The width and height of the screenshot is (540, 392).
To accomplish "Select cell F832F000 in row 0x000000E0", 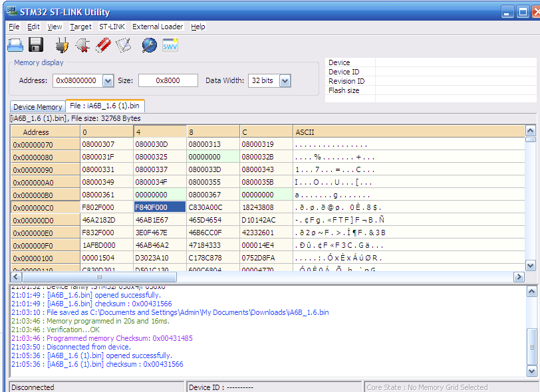I will pos(107,233).
